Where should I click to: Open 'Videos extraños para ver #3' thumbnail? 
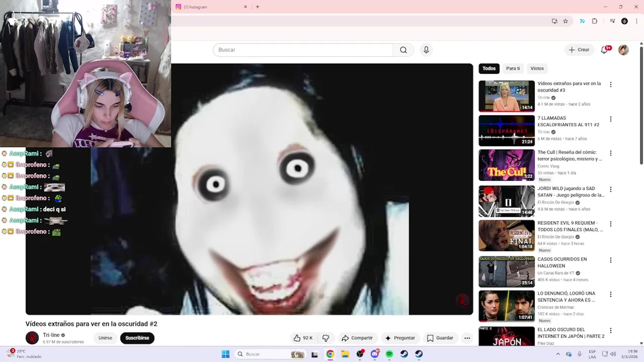[x=507, y=96]
